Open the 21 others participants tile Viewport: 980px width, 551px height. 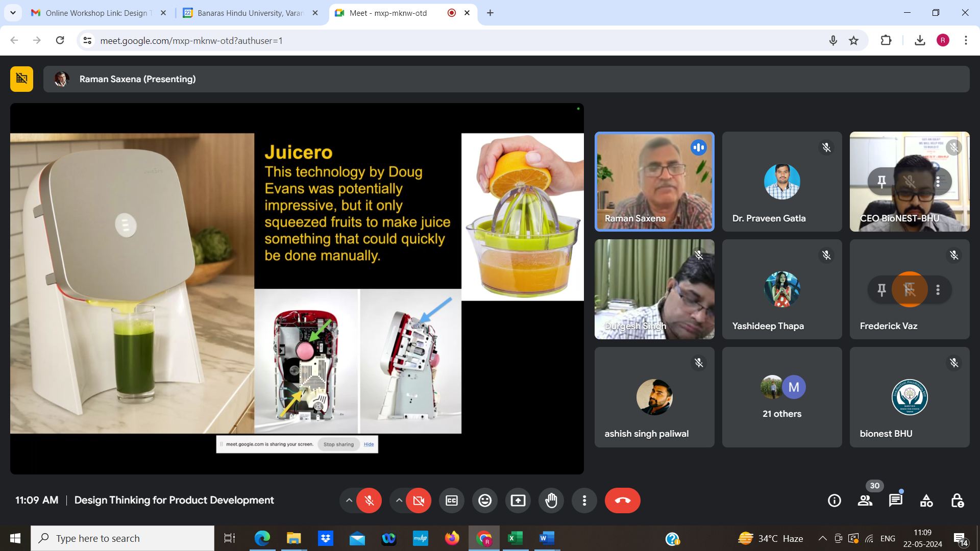click(x=782, y=397)
